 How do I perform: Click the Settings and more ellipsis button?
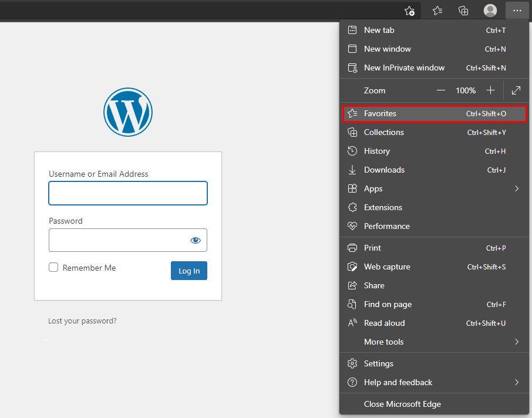coord(517,11)
